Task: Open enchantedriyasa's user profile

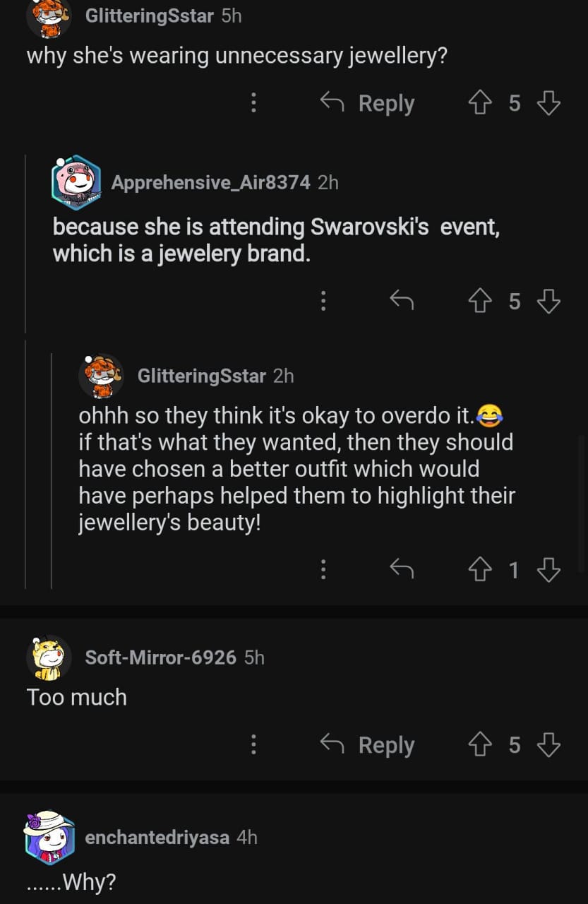Action: point(157,838)
